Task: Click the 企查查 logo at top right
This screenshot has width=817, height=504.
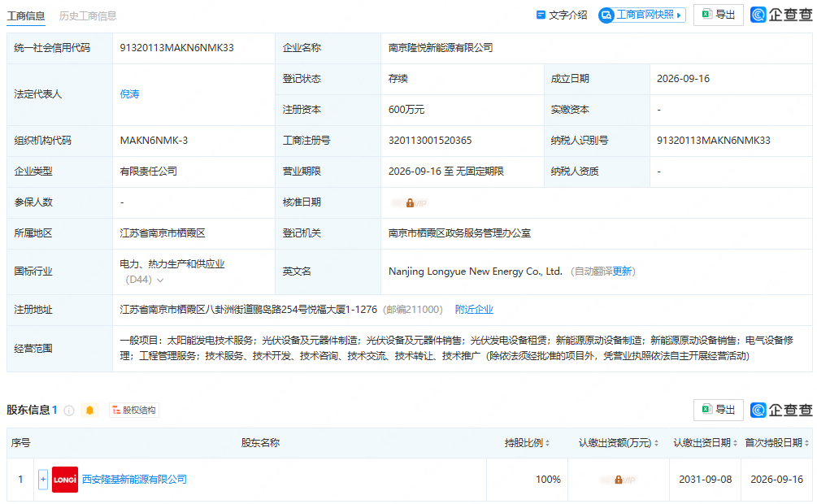Action: coord(781,15)
